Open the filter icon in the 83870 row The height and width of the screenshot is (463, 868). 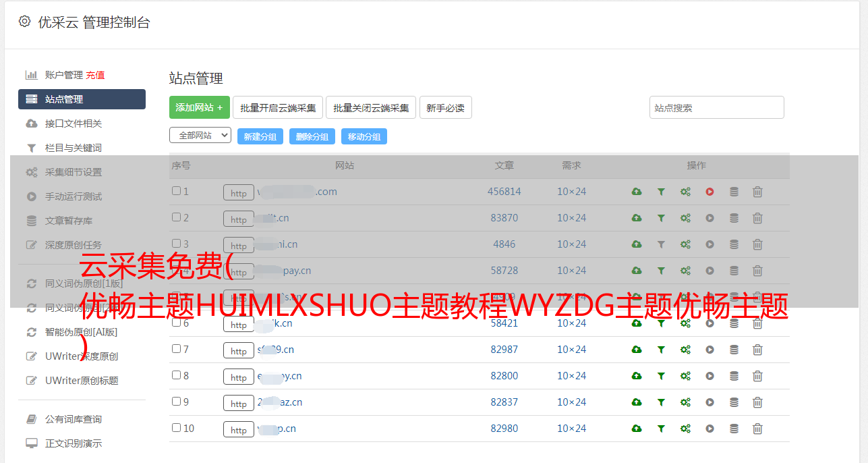(661, 218)
